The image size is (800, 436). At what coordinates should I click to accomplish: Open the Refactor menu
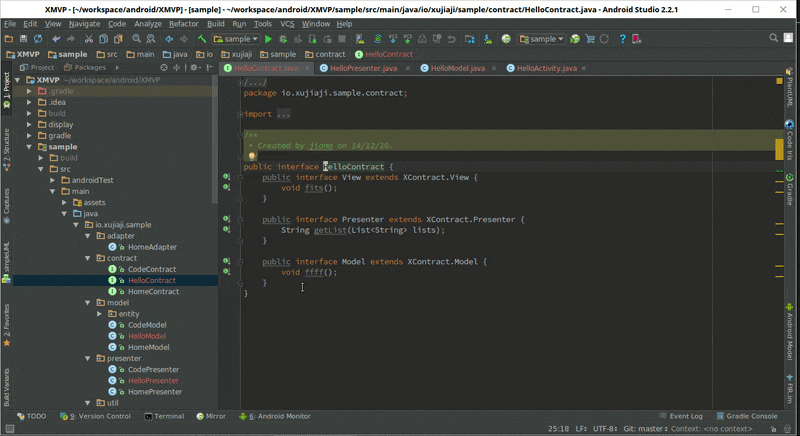[183, 23]
